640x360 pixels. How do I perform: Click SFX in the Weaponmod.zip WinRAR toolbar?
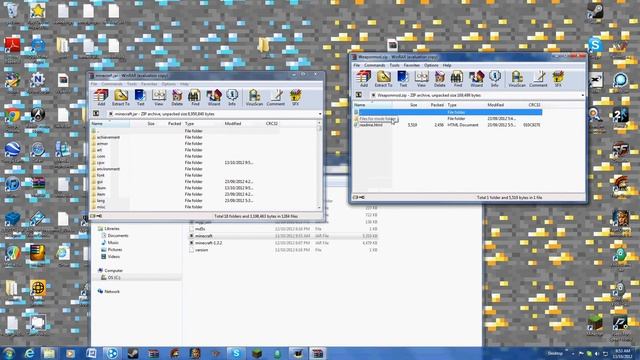point(558,79)
